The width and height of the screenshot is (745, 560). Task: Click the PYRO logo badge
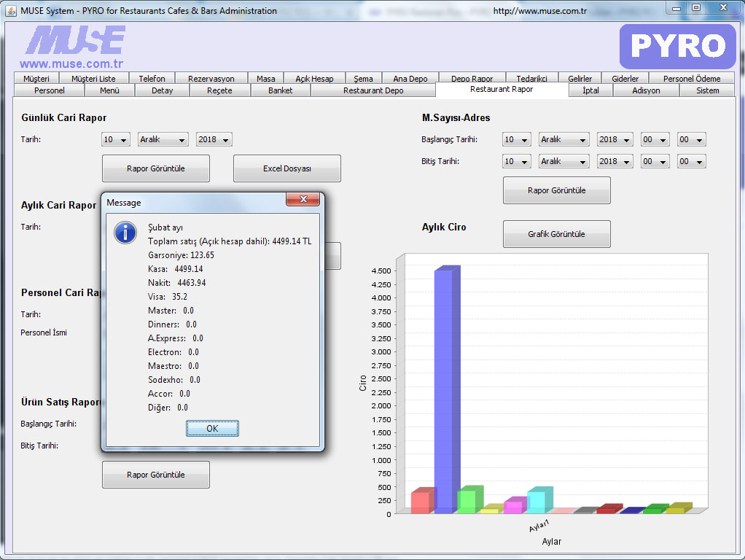[677, 46]
